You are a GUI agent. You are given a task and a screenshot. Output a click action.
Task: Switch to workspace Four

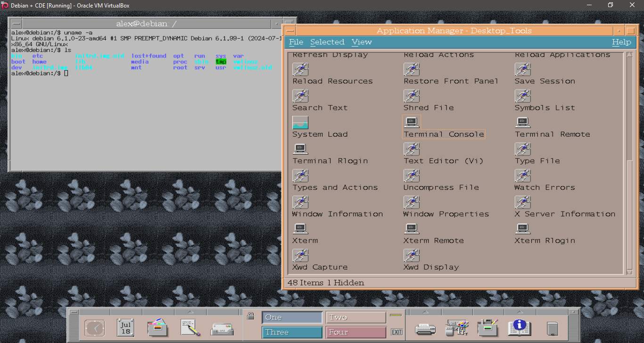[356, 332]
